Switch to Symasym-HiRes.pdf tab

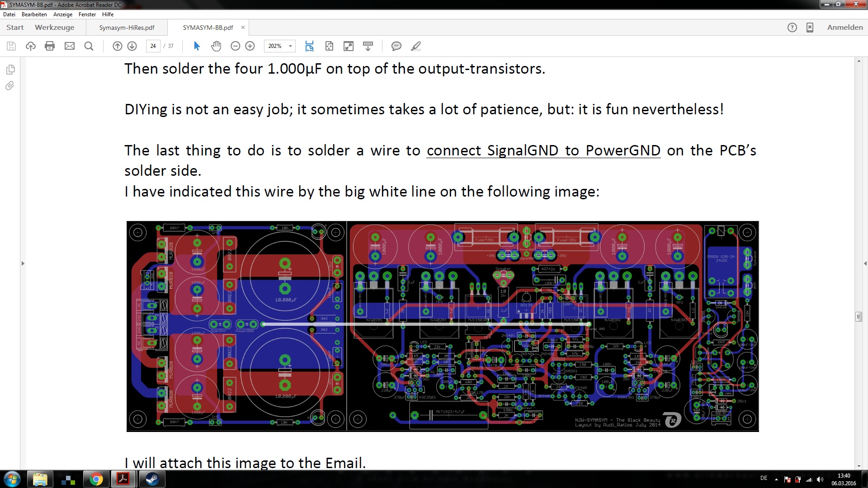(127, 28)
